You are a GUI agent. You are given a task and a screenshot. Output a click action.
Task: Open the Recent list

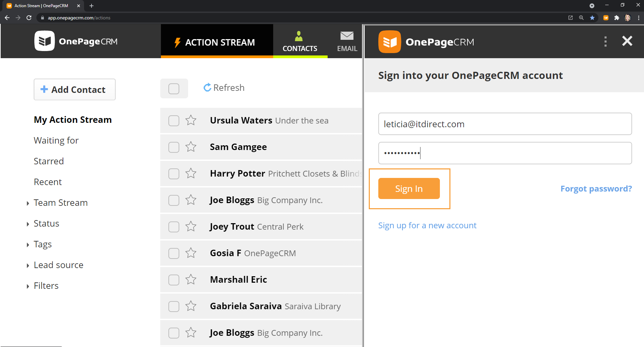click(x=48, y=182)
